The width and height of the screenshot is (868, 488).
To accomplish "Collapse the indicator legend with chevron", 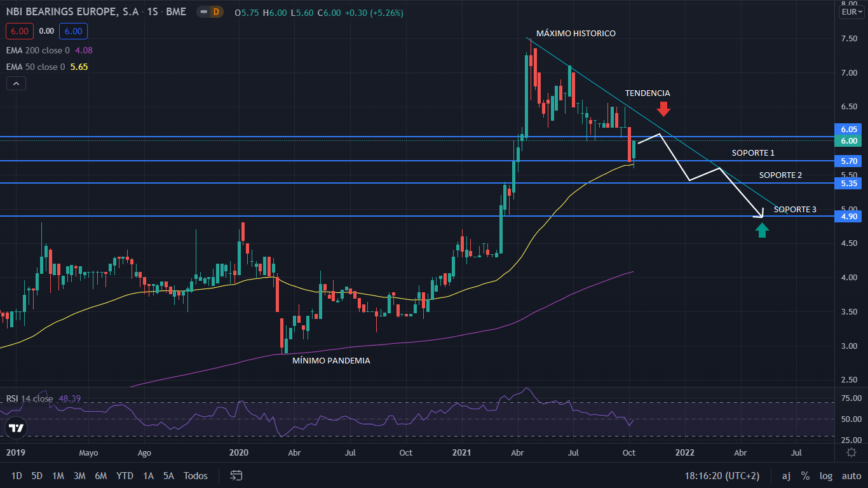I will point(16,83).
